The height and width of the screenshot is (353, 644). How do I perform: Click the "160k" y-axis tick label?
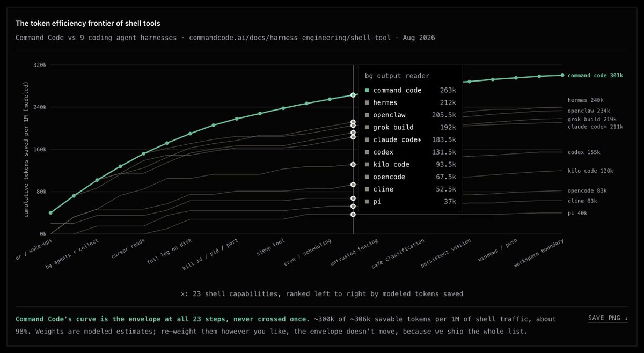(x=39, y=150)
